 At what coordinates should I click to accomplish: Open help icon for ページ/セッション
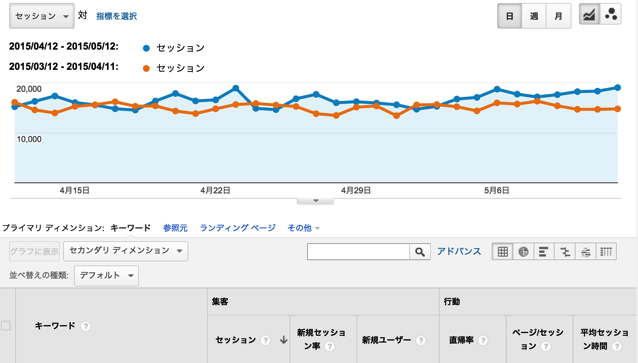point(546,346)
